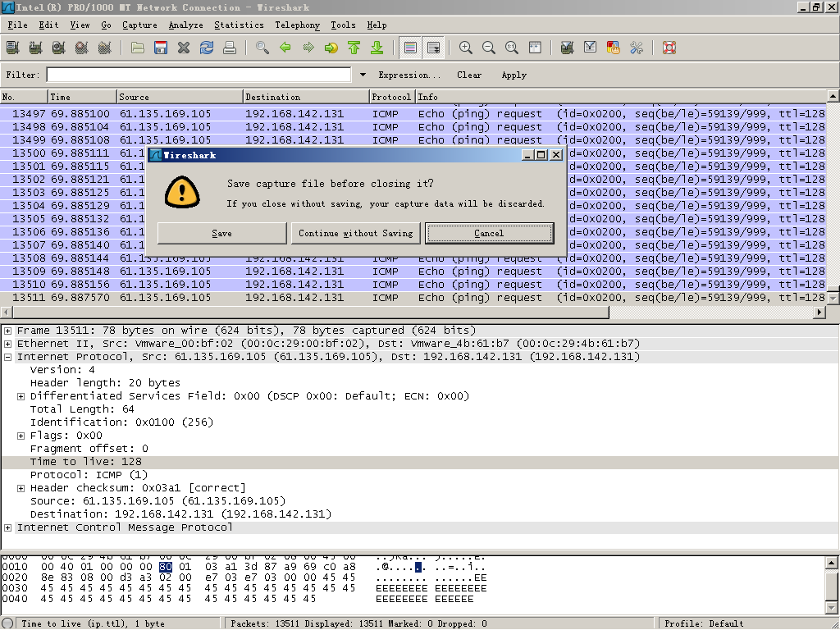Expand the Frame 13511 tree node
840x630 pixels.
(8, 331)
